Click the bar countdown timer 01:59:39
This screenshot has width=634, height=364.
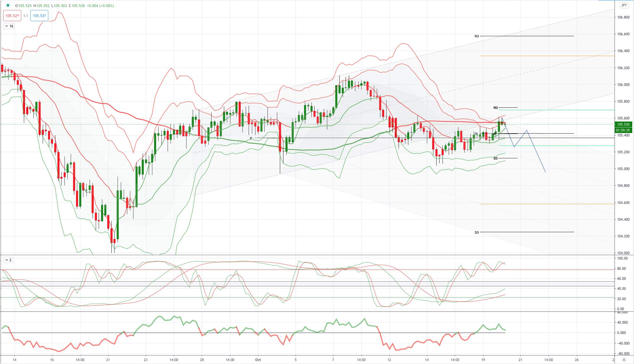click(623, 130)
